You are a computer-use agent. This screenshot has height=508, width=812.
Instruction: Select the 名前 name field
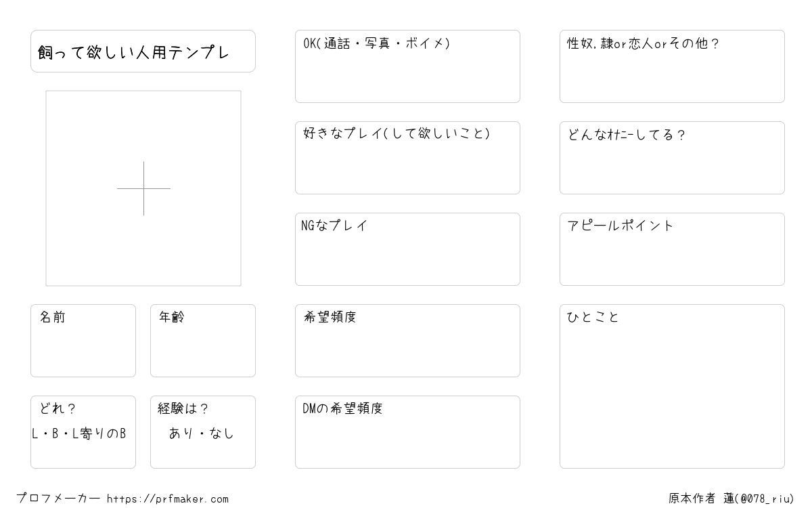[x=83, y=341]
